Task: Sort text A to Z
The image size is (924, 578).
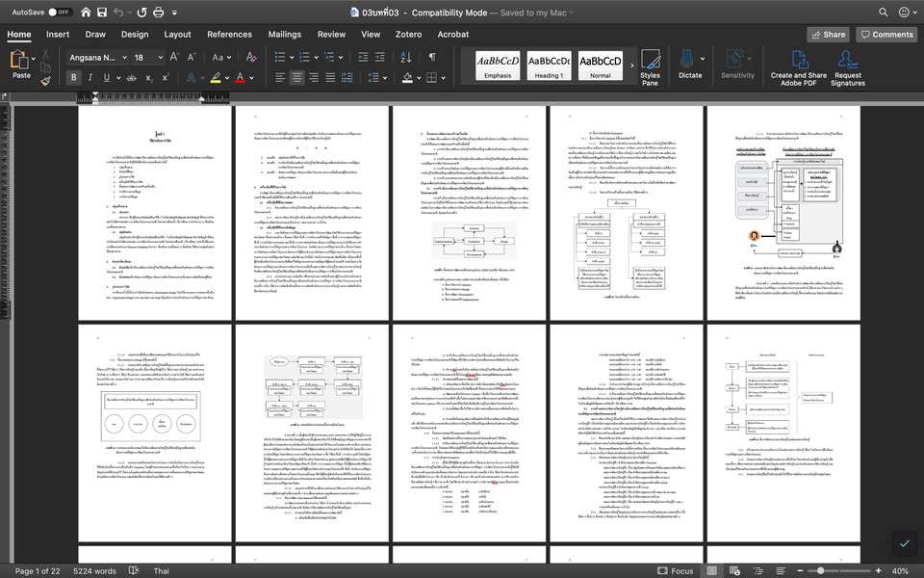Action: [406, 57]
